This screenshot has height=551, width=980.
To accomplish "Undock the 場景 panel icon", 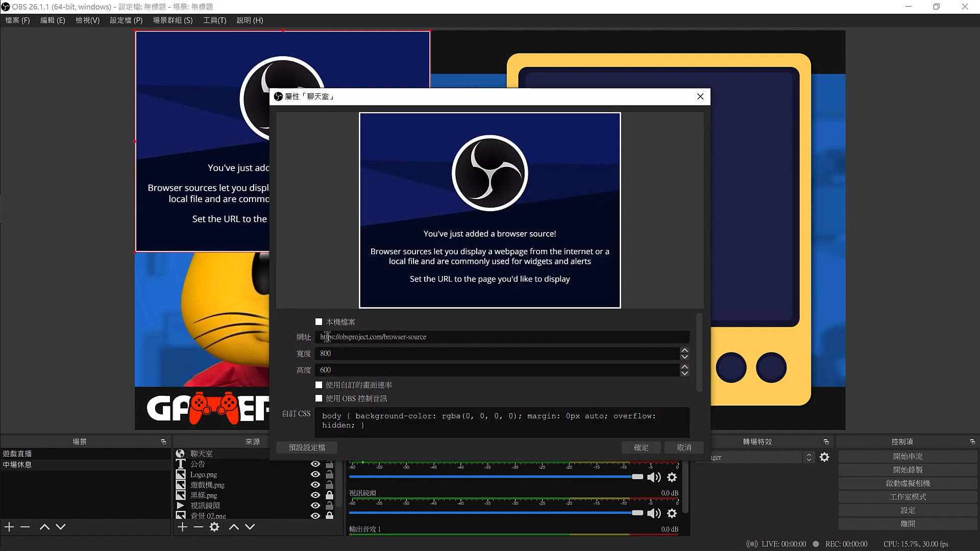I will coord(163,442).
